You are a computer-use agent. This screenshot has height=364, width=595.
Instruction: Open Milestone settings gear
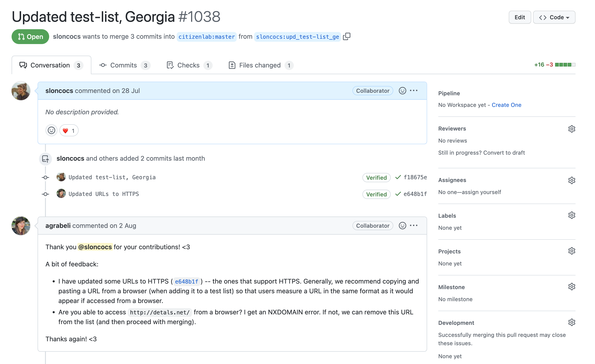(x=572, y=287)
